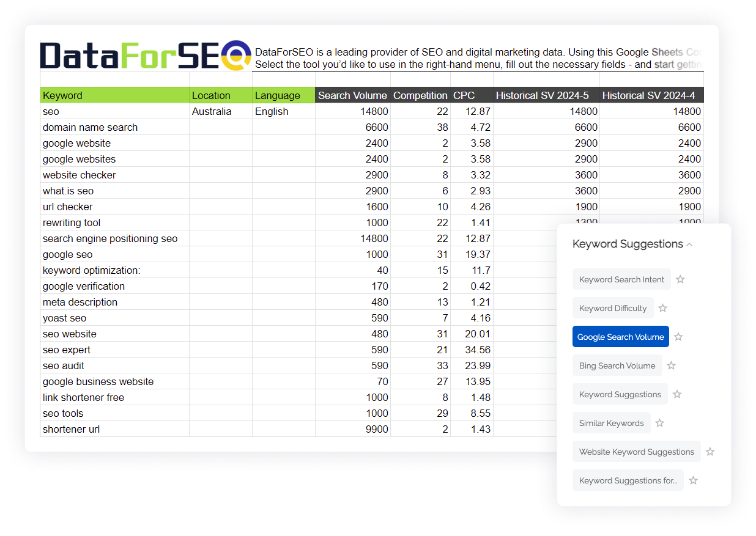Open Website Keyword Suggestions tool
Screen dimensions: 756x536
(x=637, y=452)
